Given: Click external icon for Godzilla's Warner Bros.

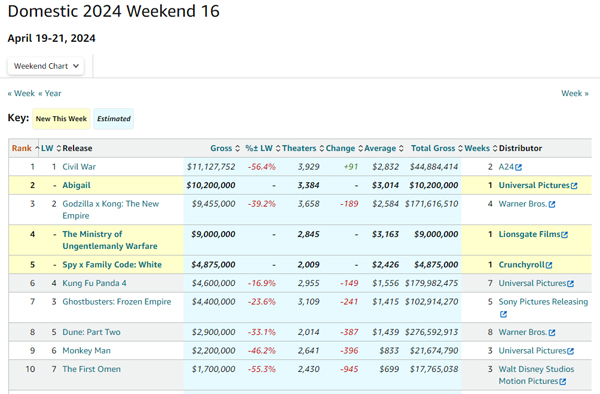Looking at the screenshot, I should click(552, 204).
